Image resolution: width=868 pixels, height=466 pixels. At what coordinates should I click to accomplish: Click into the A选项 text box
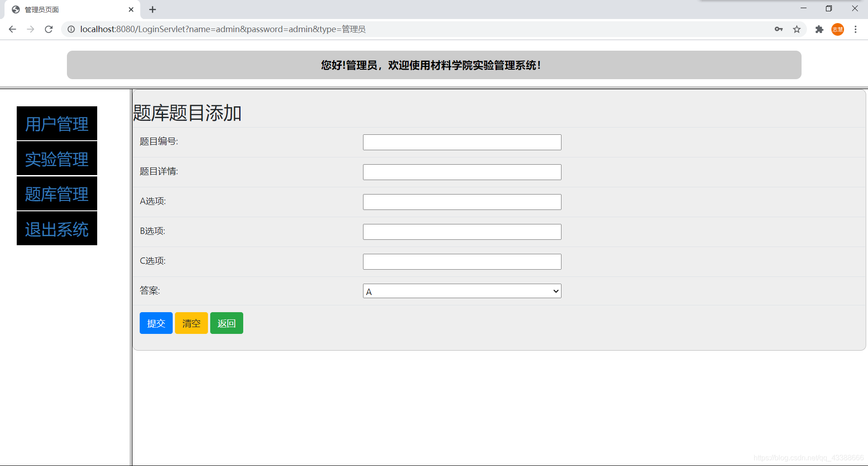point(462,202)
